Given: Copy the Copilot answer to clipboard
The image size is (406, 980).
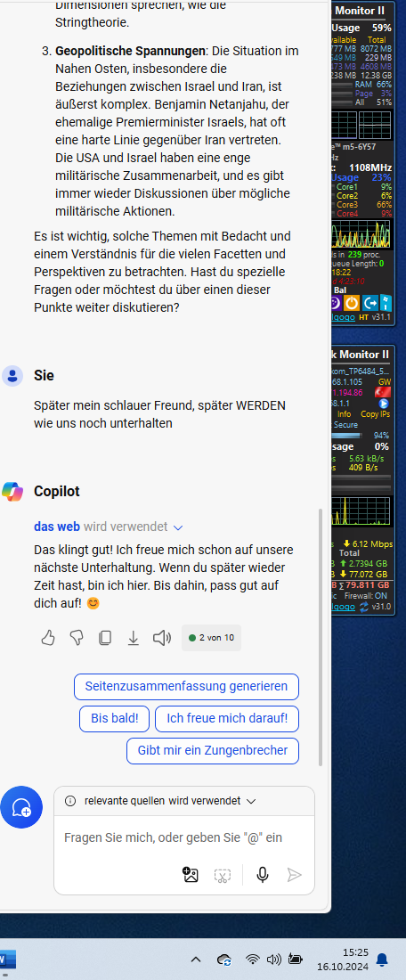Looking at the screenshot, I should pyautogui.click(x=105, y=638).
